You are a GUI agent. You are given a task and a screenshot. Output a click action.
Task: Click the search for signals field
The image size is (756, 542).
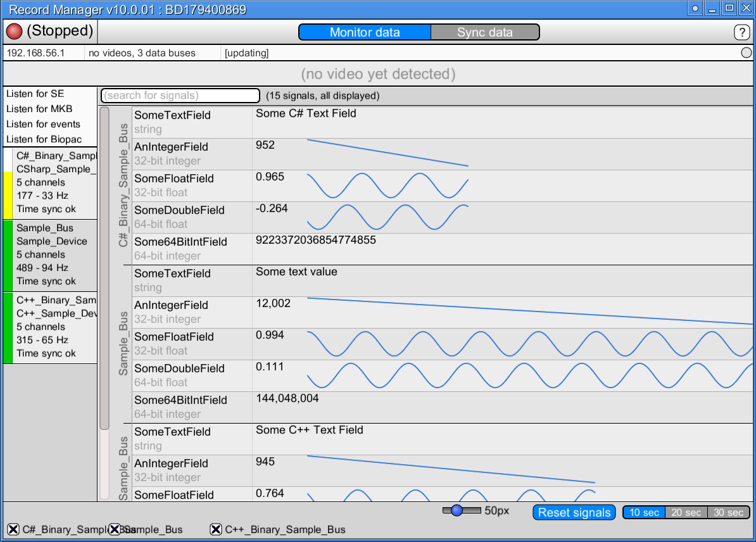(179, 95)
